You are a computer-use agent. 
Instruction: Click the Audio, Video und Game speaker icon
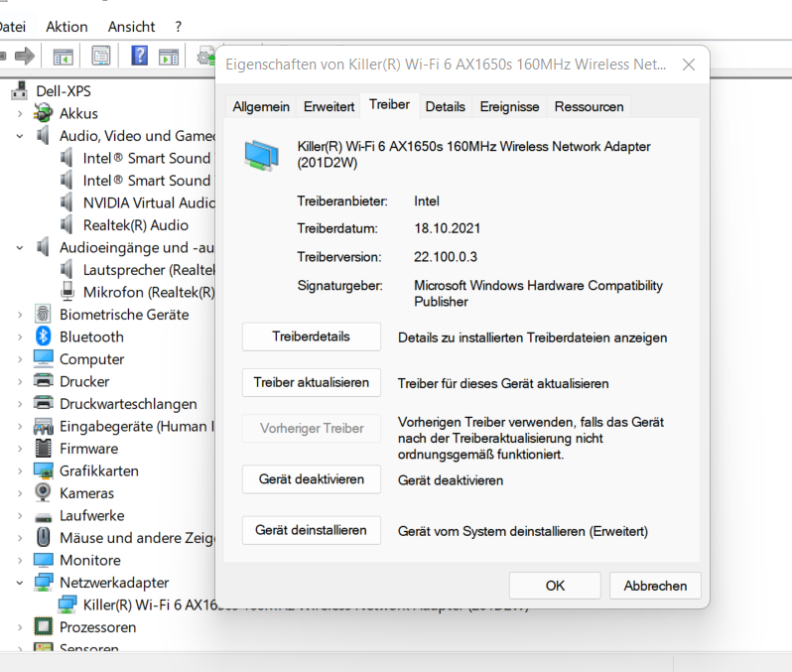pyautogui.click(x=43, y=135)
